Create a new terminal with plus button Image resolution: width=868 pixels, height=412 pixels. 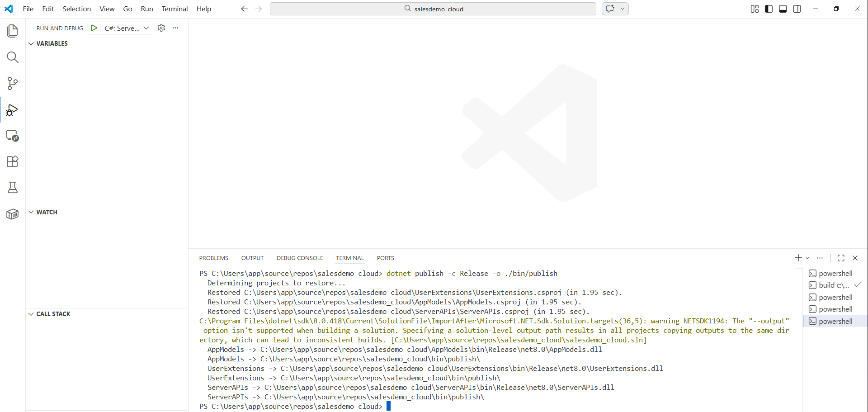pyautogui.click(x=798, y=258)
